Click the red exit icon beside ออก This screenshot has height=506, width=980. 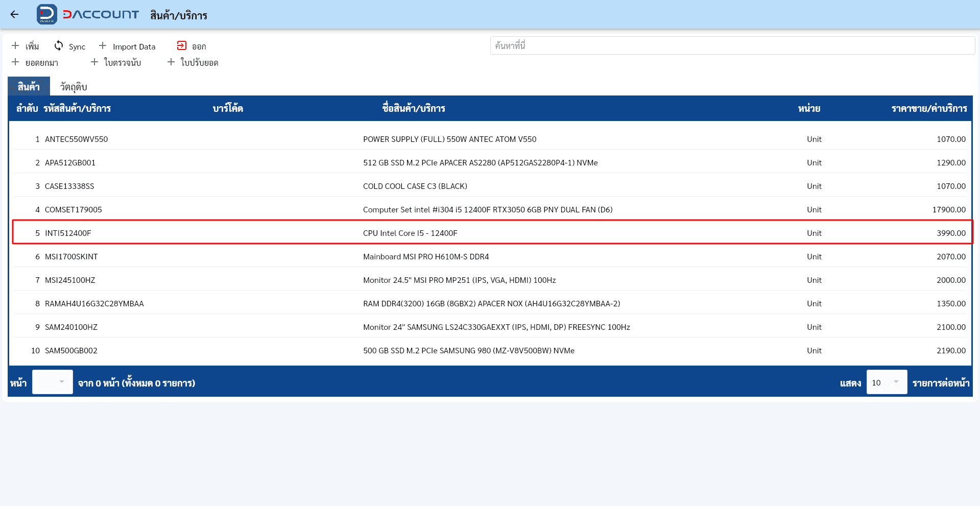(x=182, y=46)
